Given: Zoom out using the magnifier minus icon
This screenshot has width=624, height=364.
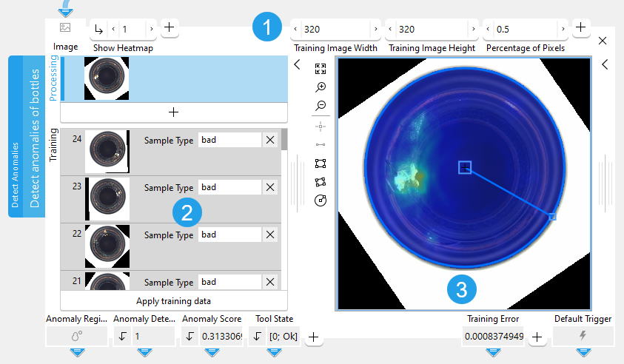Looking at the screenshot, I should click(x=321, y=106).
